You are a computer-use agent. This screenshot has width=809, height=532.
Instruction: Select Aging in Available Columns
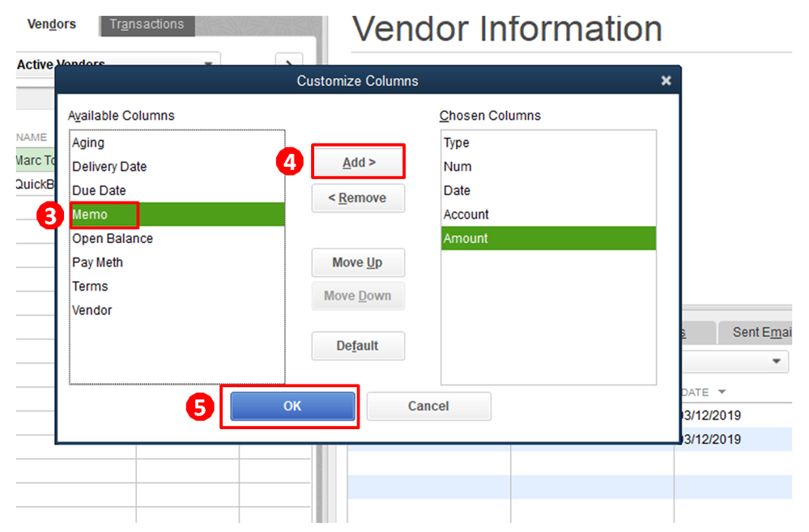point(177,143)
